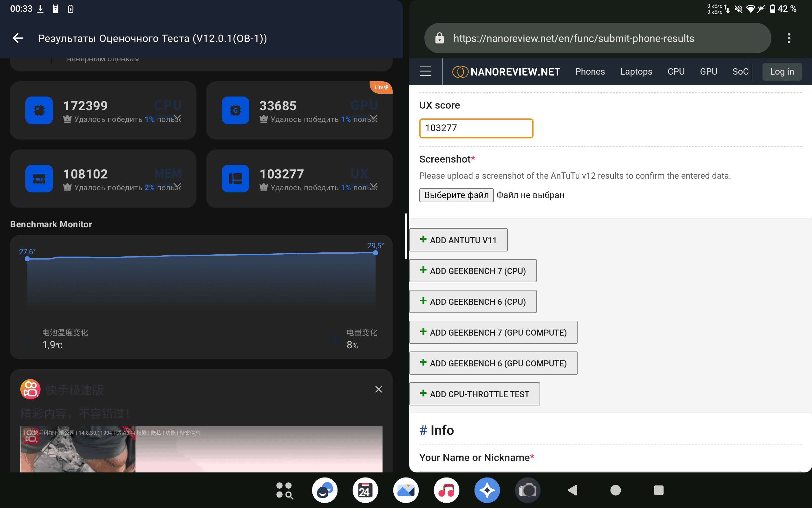Tap the UX score layout icon
812x508 pixels.
click(235, 178)
